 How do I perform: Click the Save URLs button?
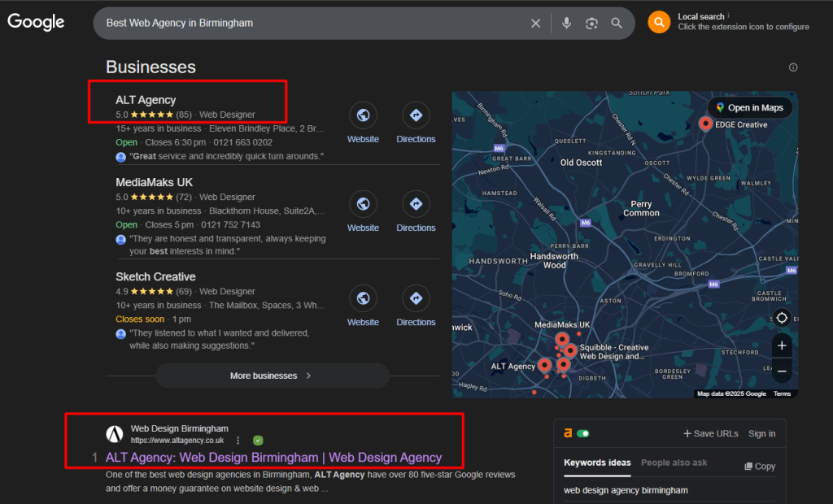(710, 434)
